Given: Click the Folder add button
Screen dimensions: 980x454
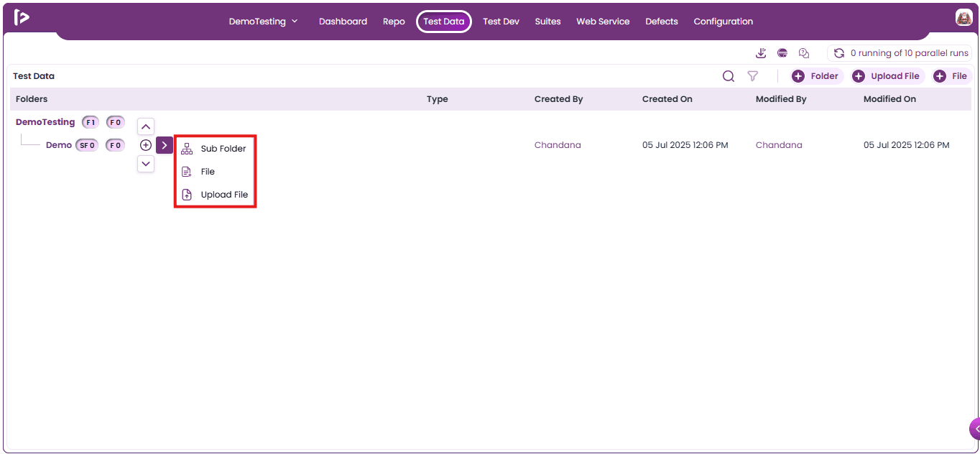Looking at the screenshot, I should point(817,76).
